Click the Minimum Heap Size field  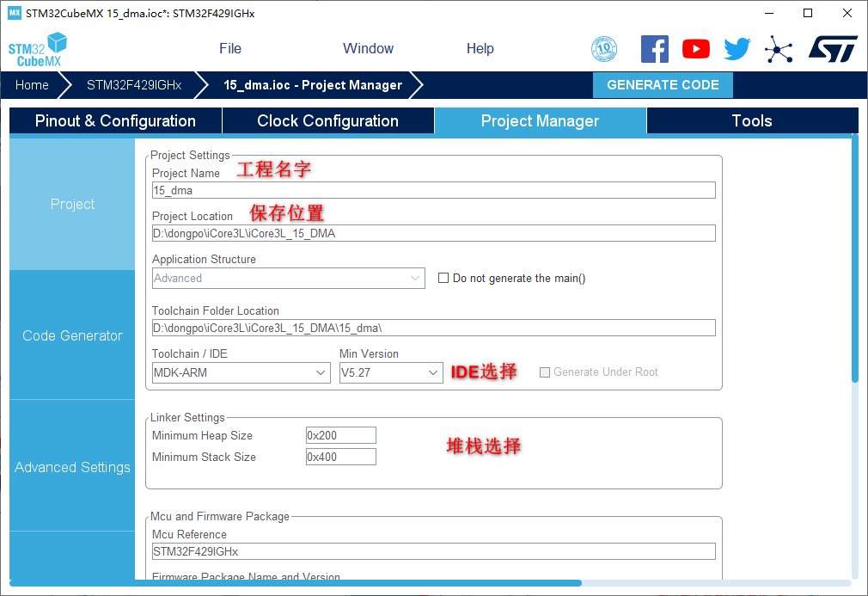pyautogui.click(x=340, y=435)
